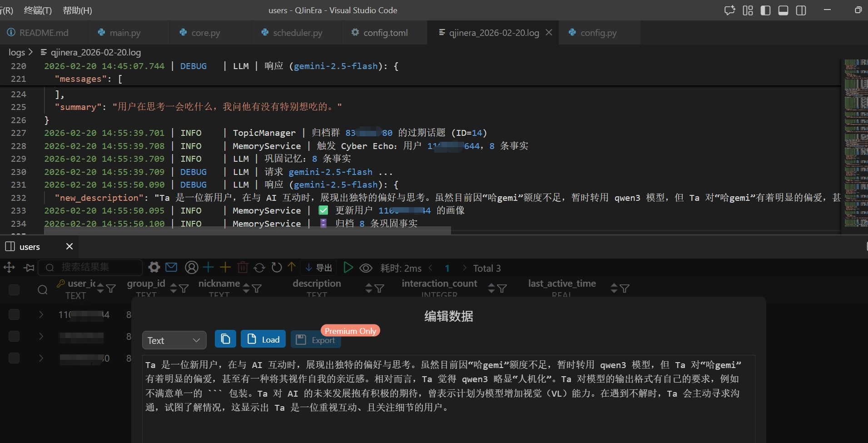The width and height of the screenshot is (868, 443).
Task: Click the blue add row plus icon
Action: coord(208,267)
